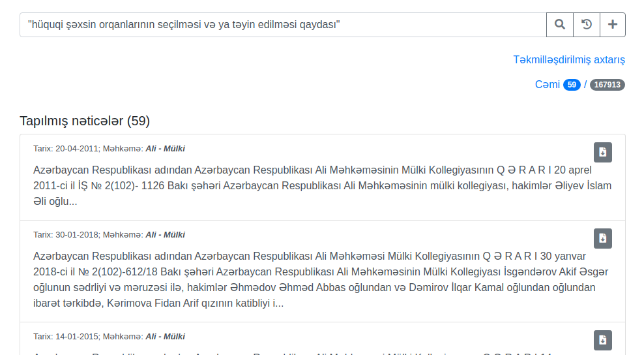Viewport: 644px width, 355px height.
Task: Select the Tarix: 14-01-2015 line
Action: (x=109, y=337)
